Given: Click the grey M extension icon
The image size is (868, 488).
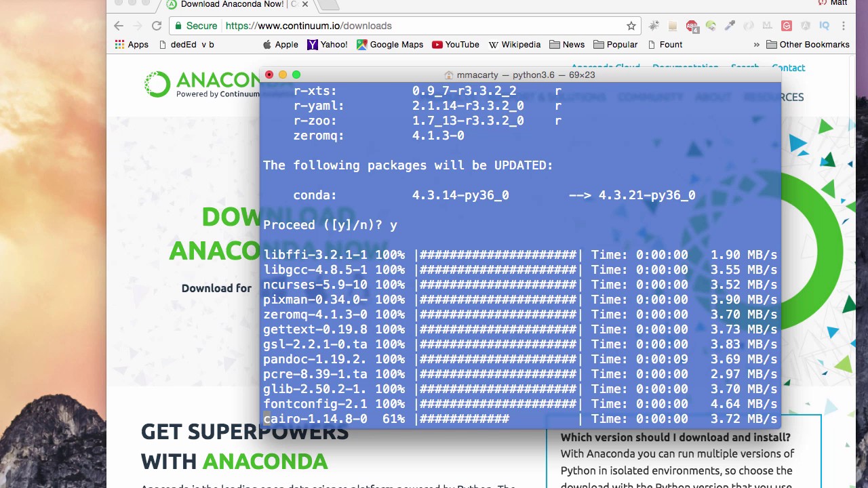Looking at the screenshot, I should (768, 26).
